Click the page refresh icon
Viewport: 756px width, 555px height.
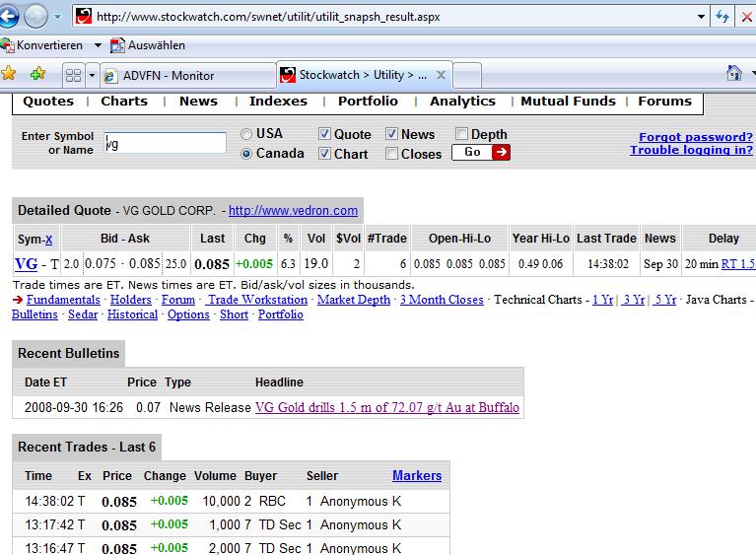pyautogui.click(x=722, y=17)
